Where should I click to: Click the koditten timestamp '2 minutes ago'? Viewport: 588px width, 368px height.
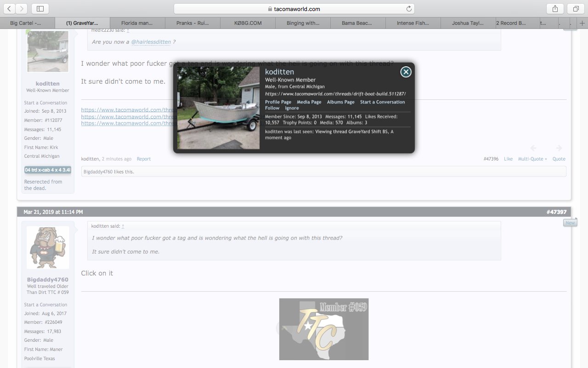117,159
